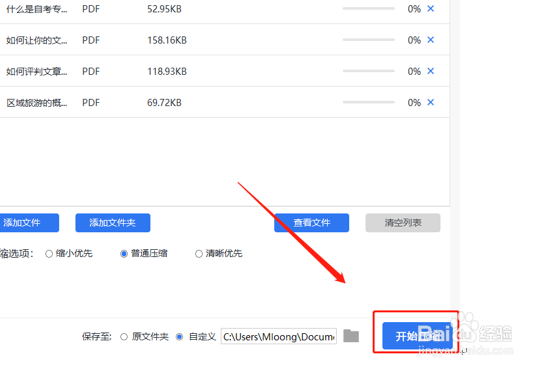This screenshot has height=370, width=545.
Task: Click 0% progress of 52.95KB file
Action: coord(414,9)
